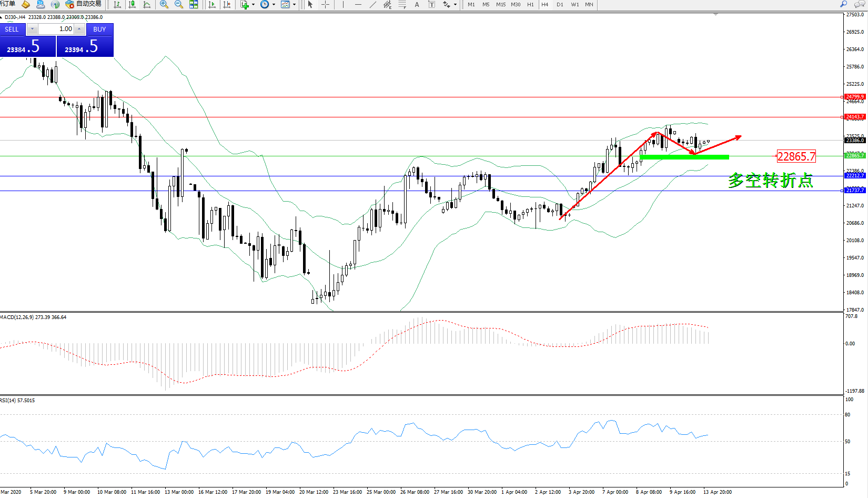This screenshot has width=868, height=498.
Task: Click the zoom out magnifier icon
Action: point(179,5)
